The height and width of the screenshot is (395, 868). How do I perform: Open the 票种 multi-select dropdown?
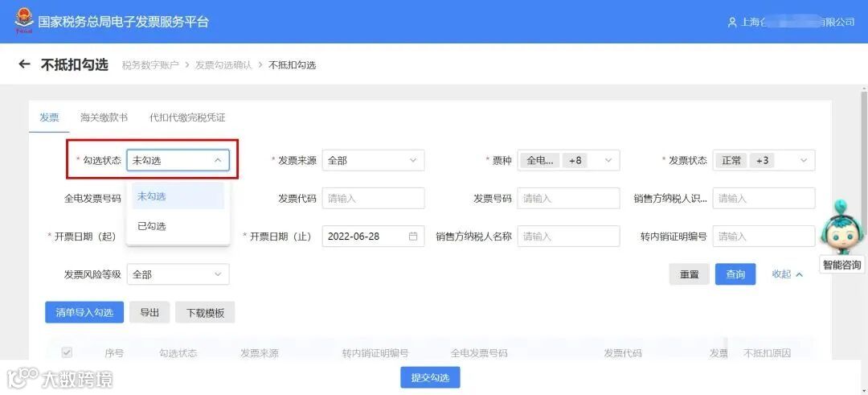point(568,161)
